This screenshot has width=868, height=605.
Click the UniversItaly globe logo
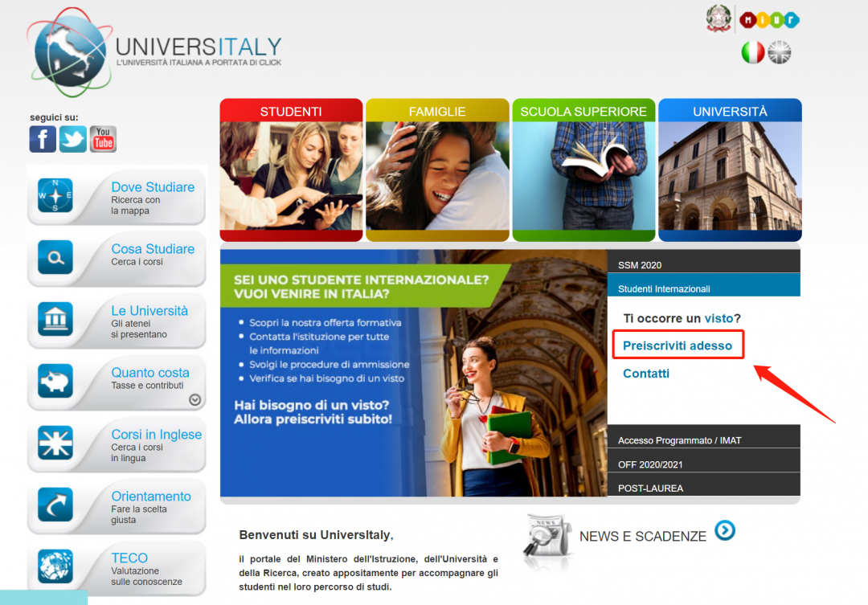pyautogui.click(x=69, y=52)
